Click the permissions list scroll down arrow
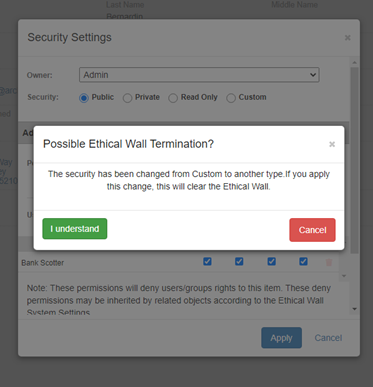This screenshot has width=373, height=387. click(x=344, y=276)
